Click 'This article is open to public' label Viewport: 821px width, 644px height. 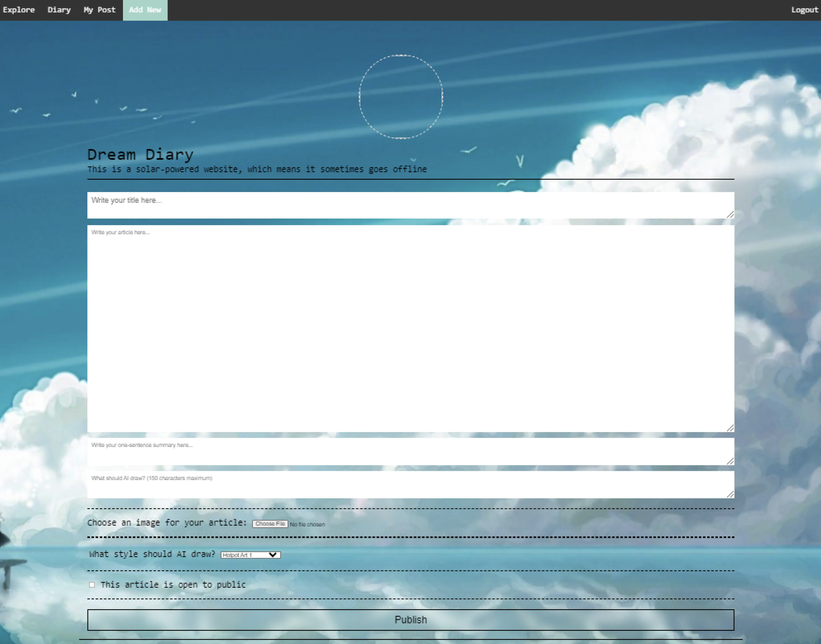(x=173, y=584)
